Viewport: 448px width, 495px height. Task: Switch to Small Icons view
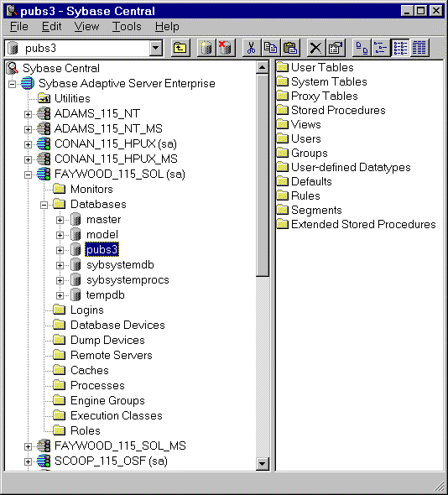click(380, 48)
